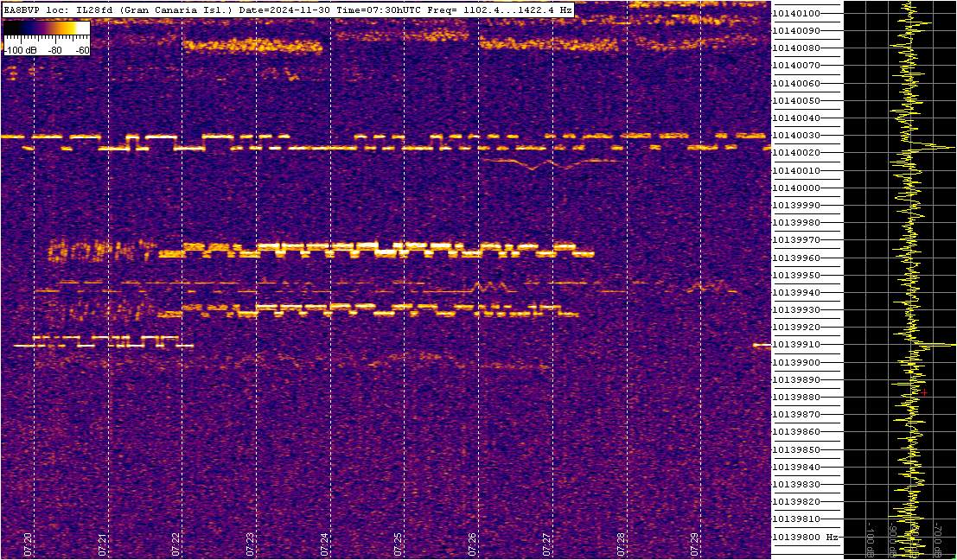Click the 07:20 time axis label
The image size is (957, 560).
(x=28, y=543)
